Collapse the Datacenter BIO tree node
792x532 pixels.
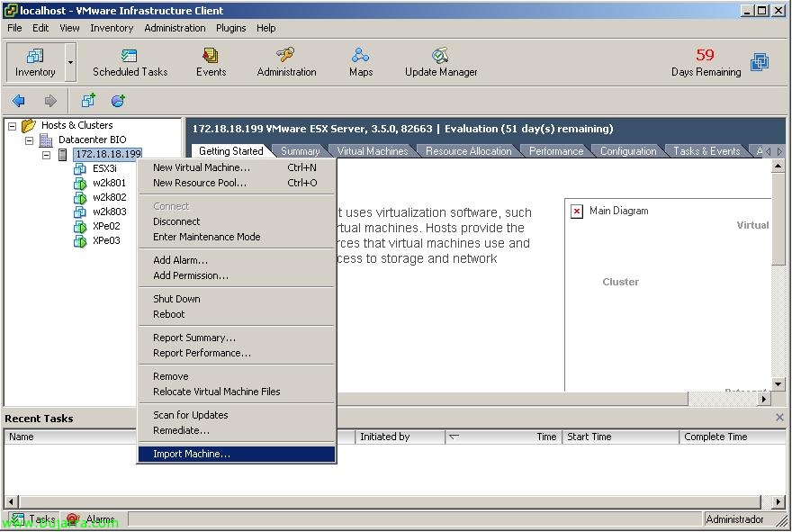30,140
